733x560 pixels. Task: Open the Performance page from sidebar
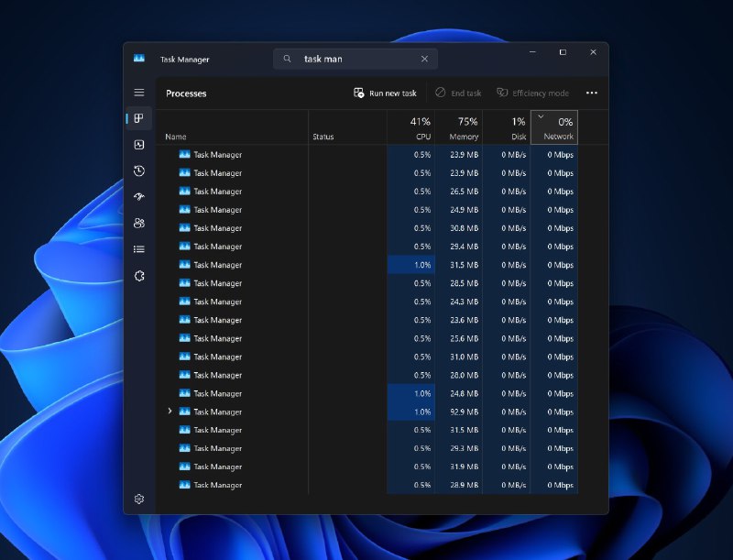[139, 144]
